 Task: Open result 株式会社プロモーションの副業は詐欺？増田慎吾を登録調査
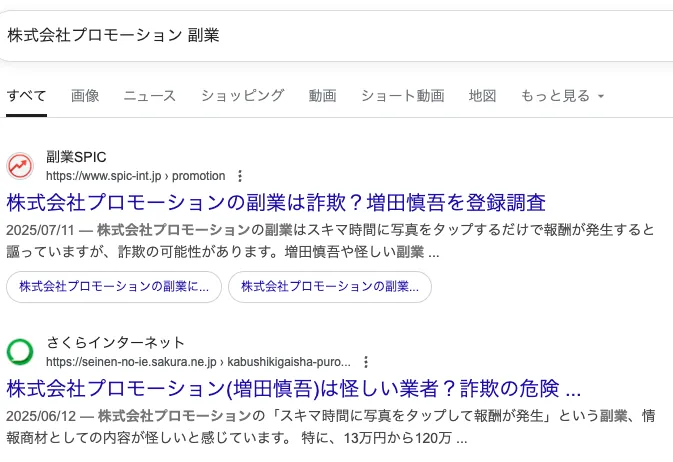tap(276, 203)
